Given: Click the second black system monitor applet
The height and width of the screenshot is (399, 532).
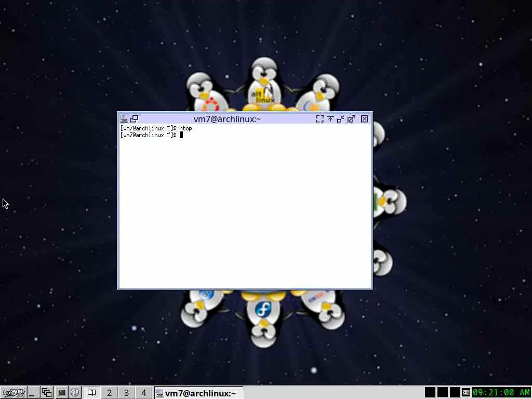Looking at the screenshot, I should click(x=443, y=393).
